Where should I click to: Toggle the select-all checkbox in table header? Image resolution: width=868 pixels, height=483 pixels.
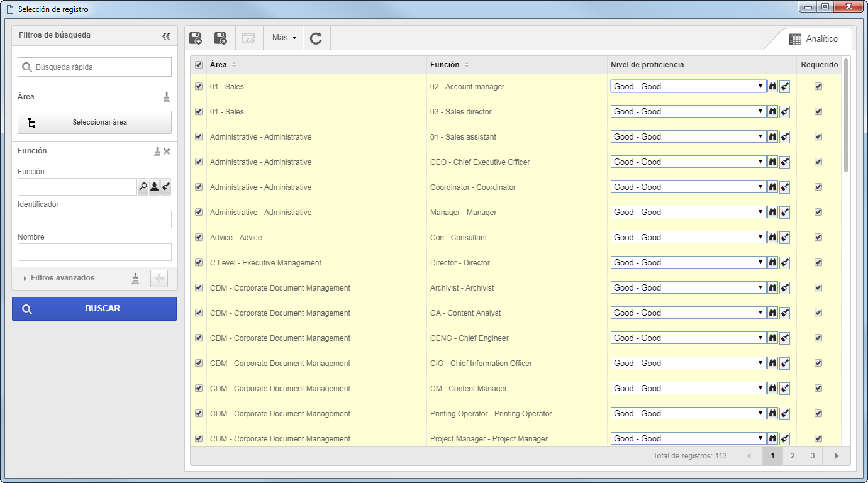(x=199, y=65)
